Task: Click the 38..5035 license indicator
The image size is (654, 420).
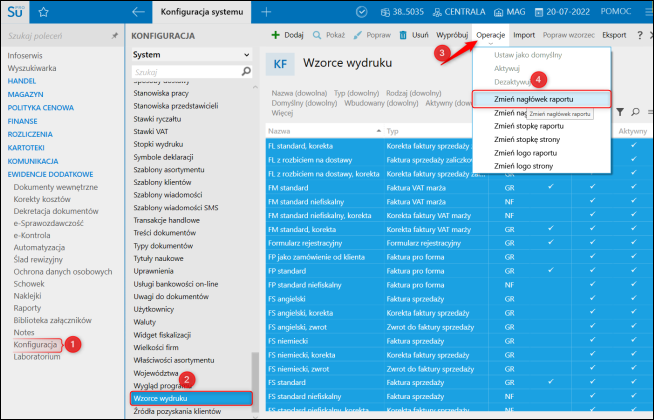Action: click(402, 12)
